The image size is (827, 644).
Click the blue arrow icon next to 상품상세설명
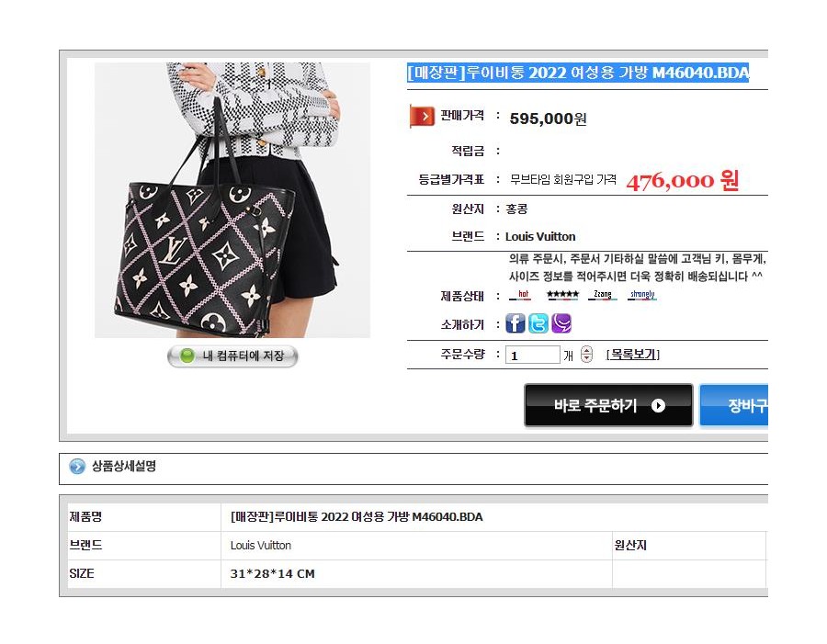[77, 467]
